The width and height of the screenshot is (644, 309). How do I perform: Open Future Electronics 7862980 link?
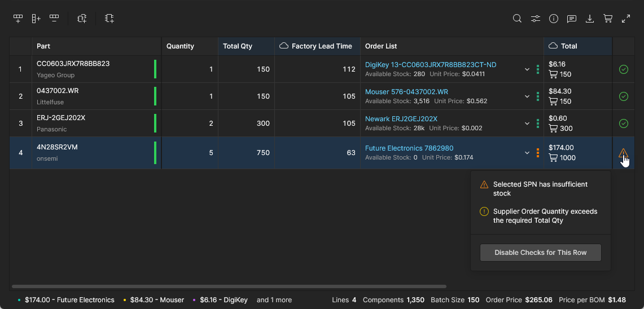click(x=409, y=148)
